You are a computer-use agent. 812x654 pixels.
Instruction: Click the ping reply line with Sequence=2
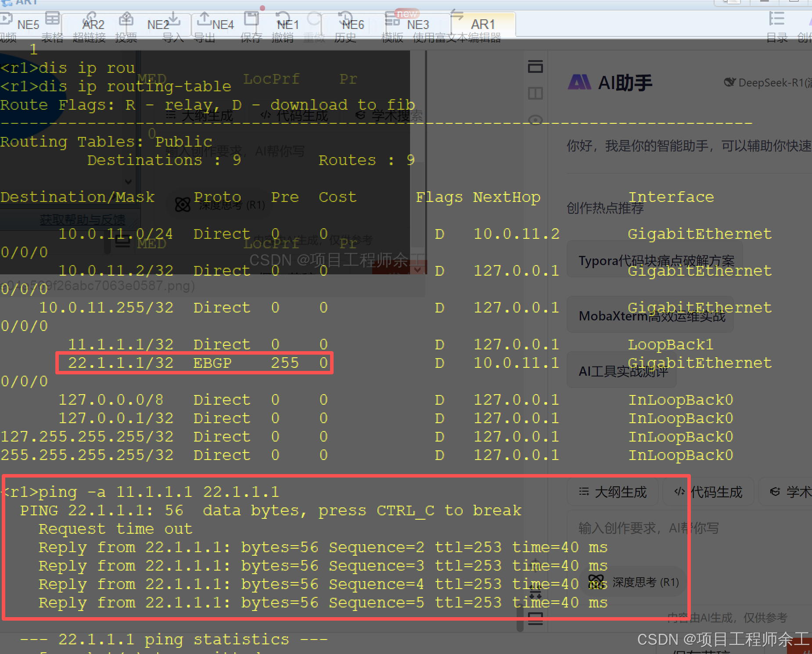click(x=323, y=547)
